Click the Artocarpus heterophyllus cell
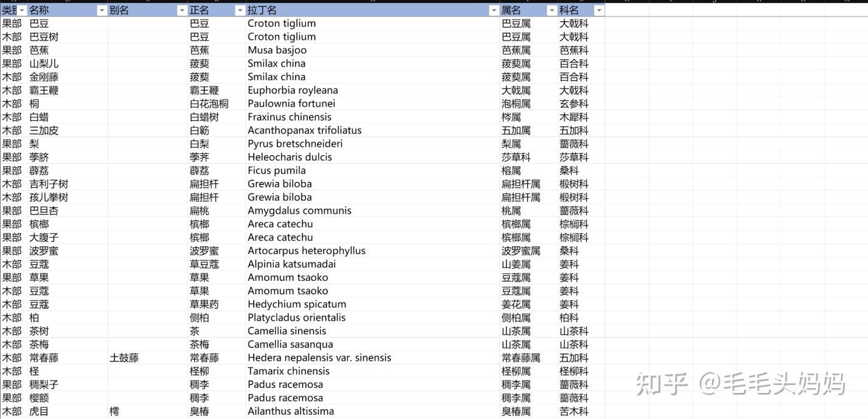 click(x=373, y=250)
